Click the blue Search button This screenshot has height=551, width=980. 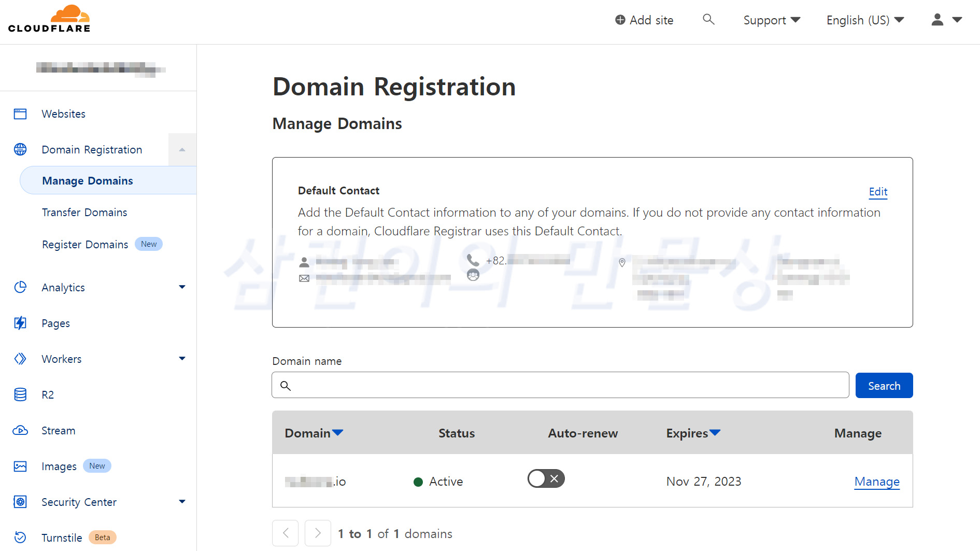coord(884,386)
